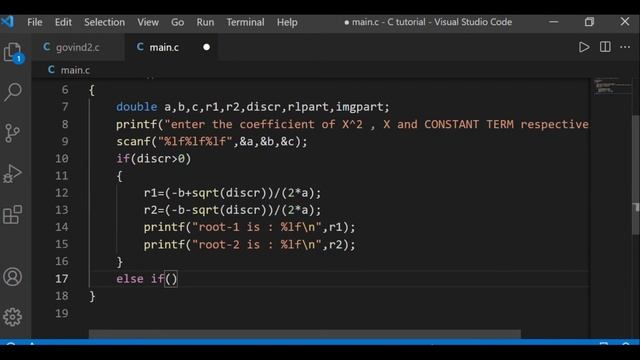Click line number 19 in the gutter
Screen dimensions: 640x360
[62, 313]
